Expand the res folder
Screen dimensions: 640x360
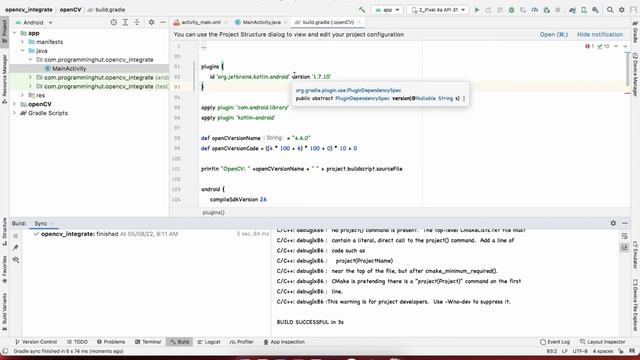22,95
